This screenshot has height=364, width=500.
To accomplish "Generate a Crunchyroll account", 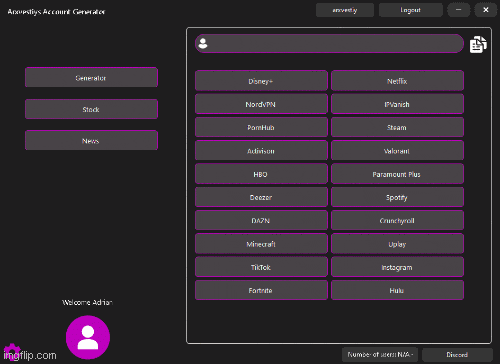I will (397, 220).
